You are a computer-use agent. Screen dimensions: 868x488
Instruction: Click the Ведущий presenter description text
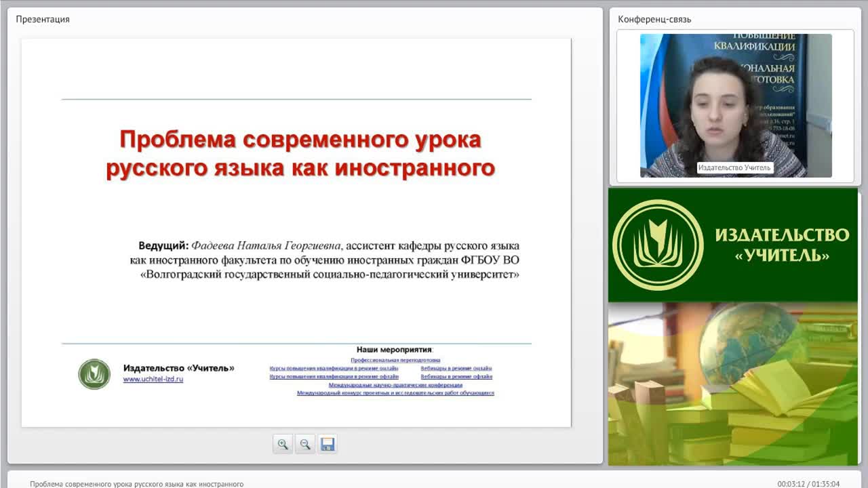click(x=325, y=260)
